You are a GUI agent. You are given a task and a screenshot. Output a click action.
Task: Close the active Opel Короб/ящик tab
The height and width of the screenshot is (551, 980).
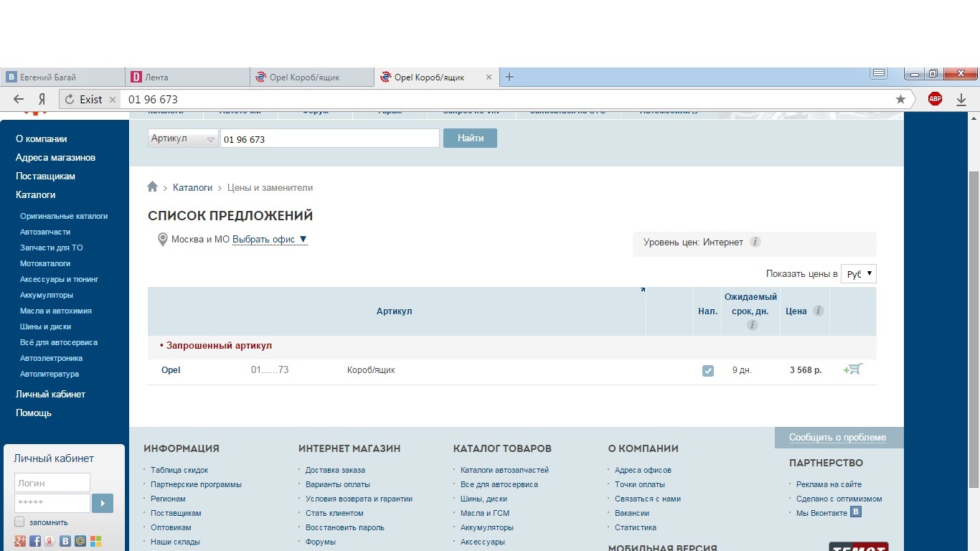click(x=489, y=77)
